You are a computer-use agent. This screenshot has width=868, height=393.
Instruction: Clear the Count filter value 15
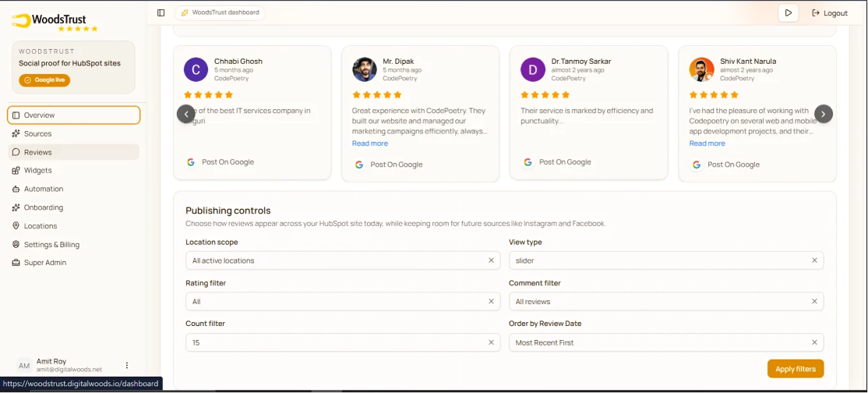pos(491,342)
